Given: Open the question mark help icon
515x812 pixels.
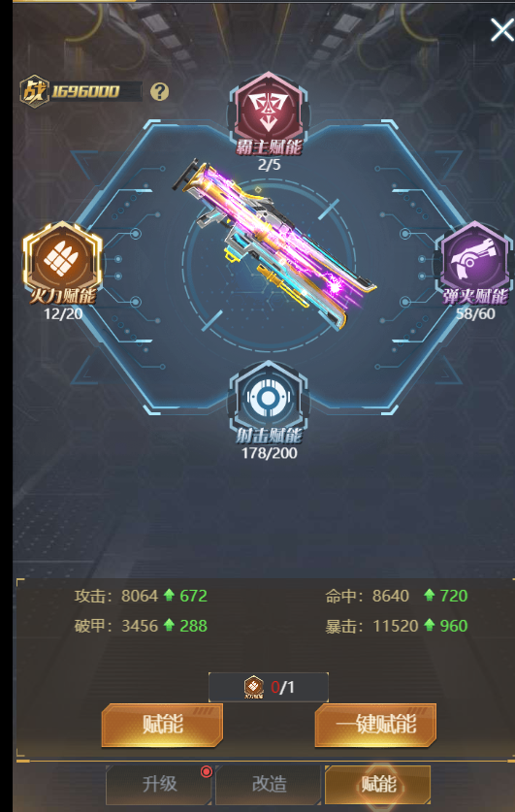Looking at the screenshot, I should (x=159, y=91).
